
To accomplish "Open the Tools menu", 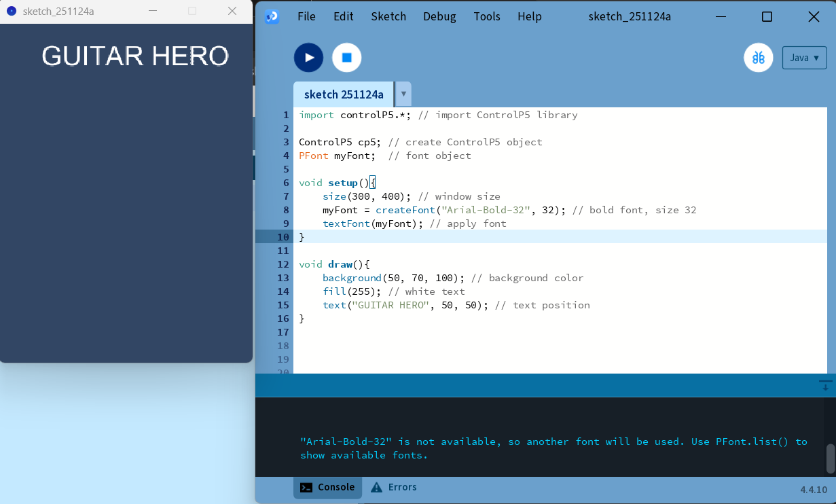I will pyautogui.click(x=487, y=16).
